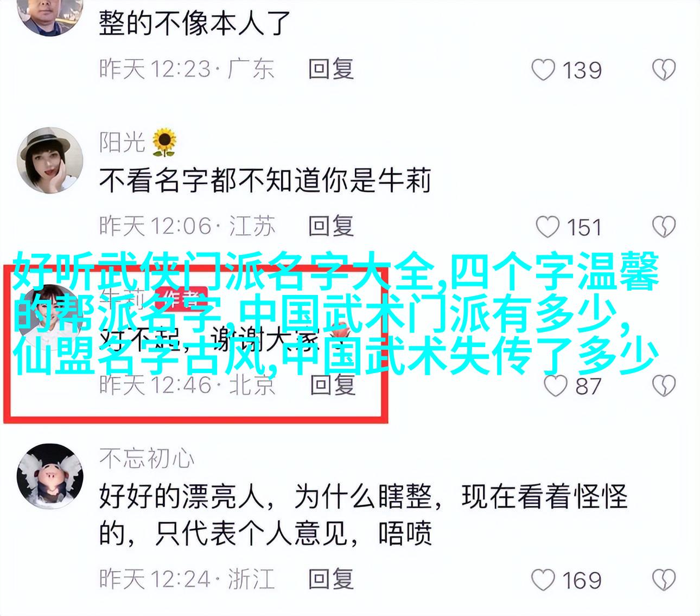This screenshot has width=700, height=616.
Task: Tap broken heart beside the 151 count
Action: pos(664,227)
